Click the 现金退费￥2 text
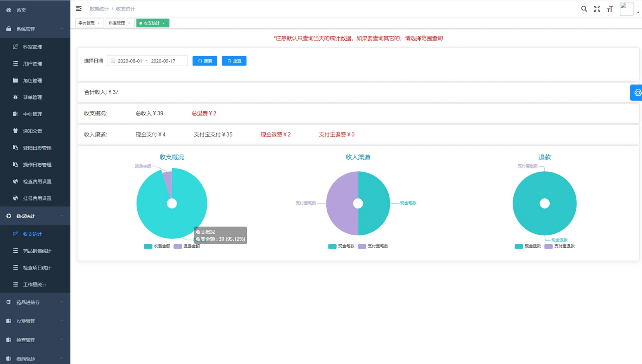 275,135
